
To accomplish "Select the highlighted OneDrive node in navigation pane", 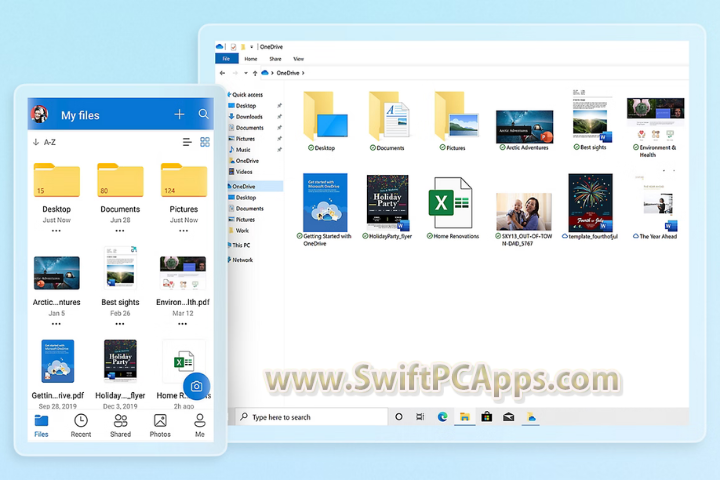I will 255,186.
